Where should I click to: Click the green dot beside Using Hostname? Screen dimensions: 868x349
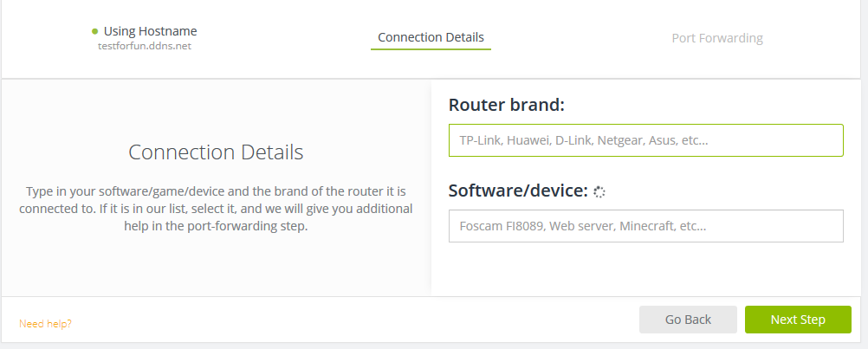pyautogui.click(x=95, y=31)
